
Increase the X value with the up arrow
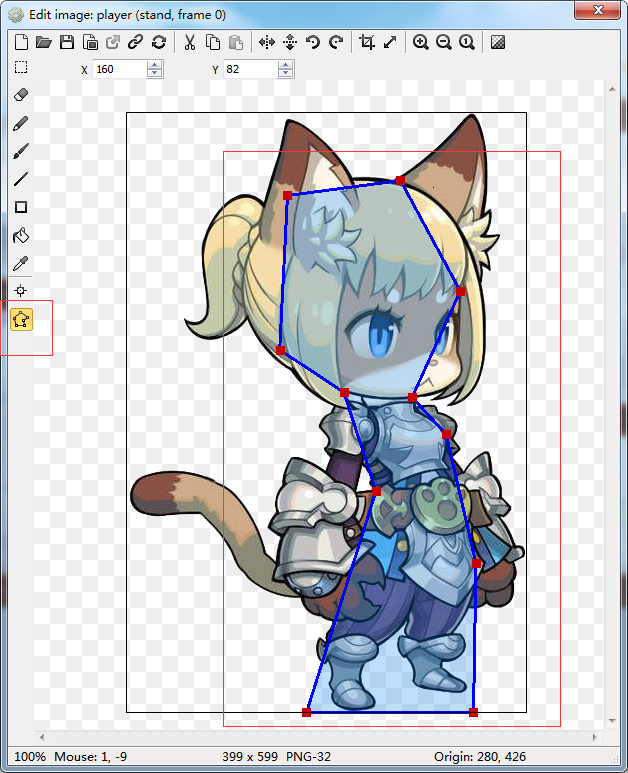pos(155,65)
